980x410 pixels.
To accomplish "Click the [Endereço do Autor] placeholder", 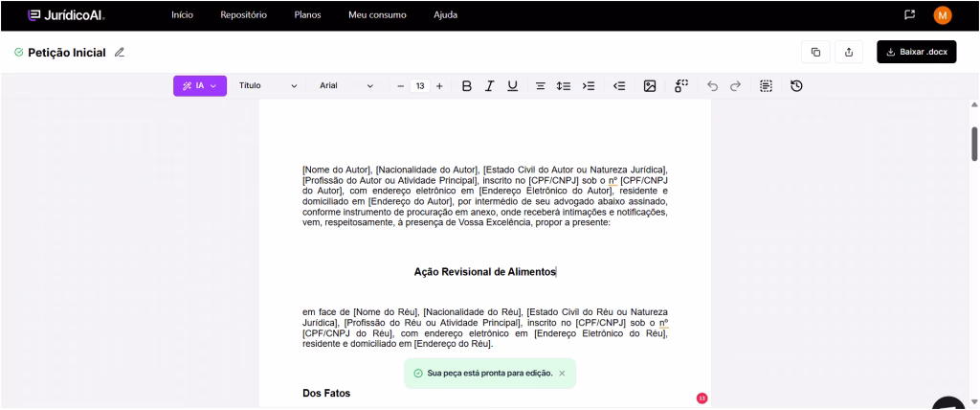I will (x=410, y=201).
